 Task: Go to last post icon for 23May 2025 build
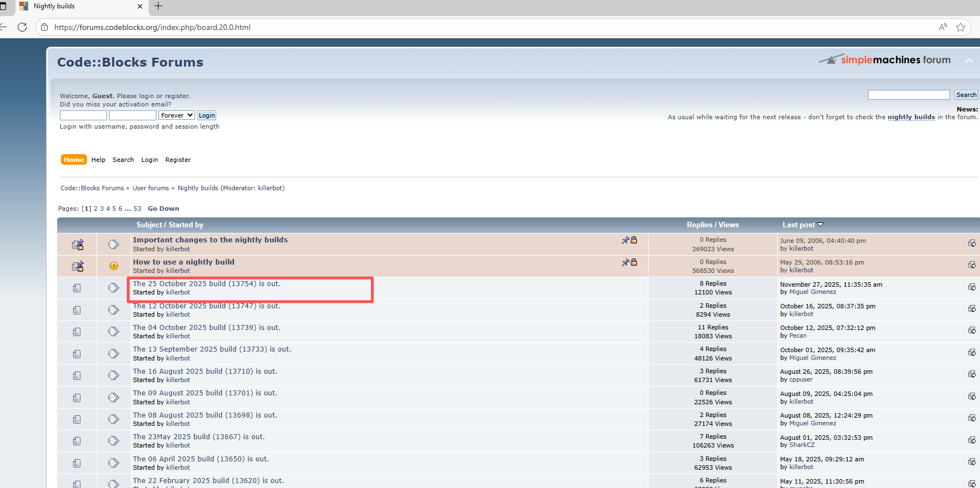pos(972,440)
